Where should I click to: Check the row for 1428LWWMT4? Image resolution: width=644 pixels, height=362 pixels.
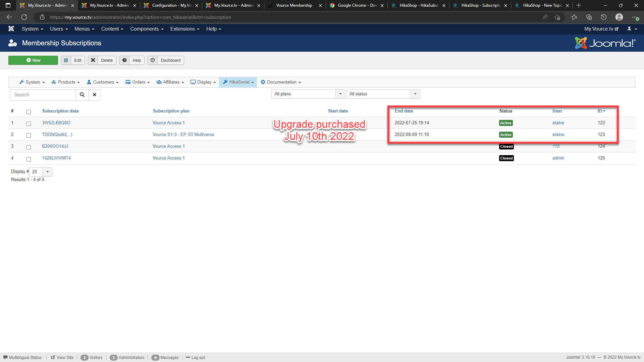[29, 159]
